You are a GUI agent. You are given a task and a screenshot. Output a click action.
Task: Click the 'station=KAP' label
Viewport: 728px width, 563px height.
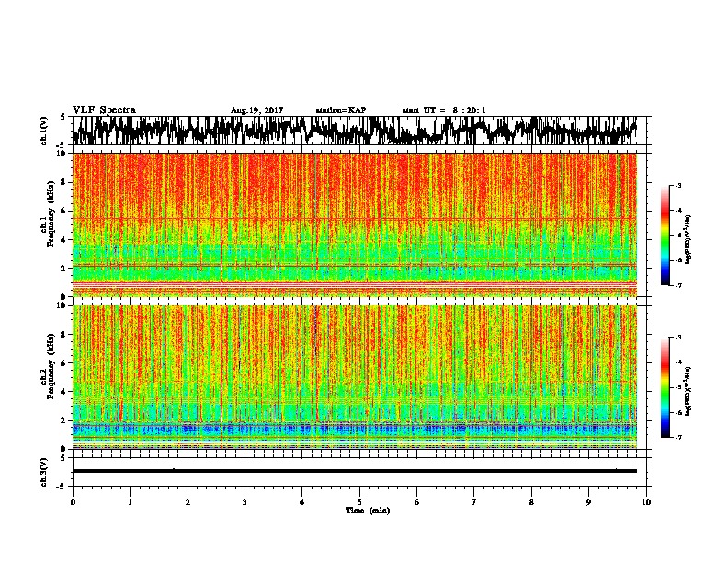pos(341,110)
